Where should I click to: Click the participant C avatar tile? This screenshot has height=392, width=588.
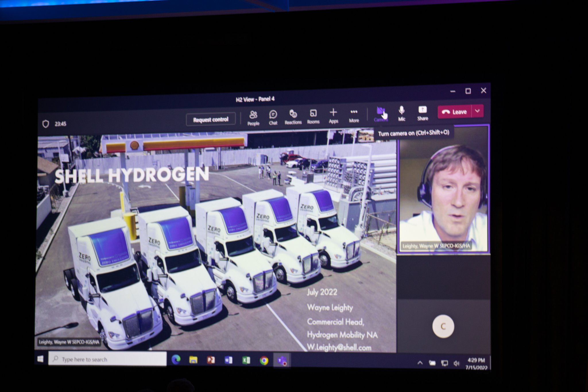pyautogui.click(x=443, y=327)
